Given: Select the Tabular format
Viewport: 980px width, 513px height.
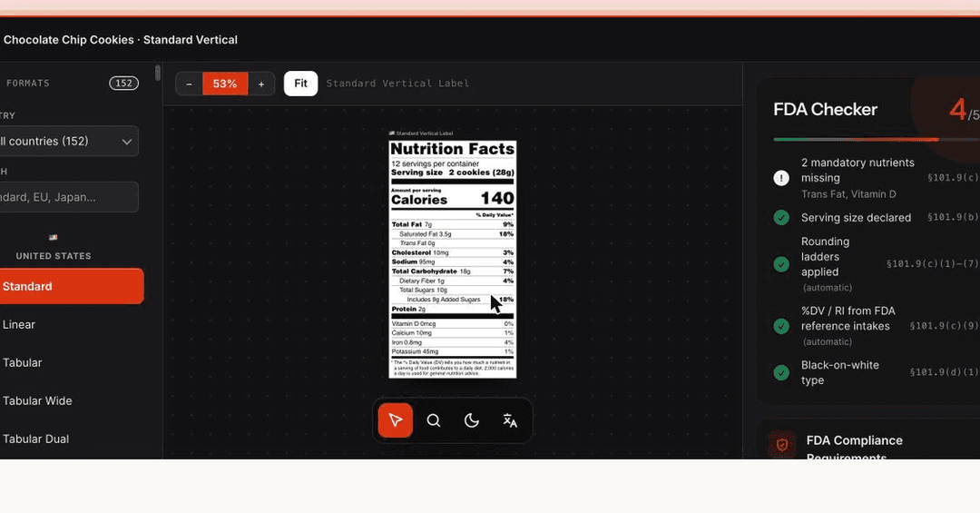Looking at the screenshot, I should point(71,363).
